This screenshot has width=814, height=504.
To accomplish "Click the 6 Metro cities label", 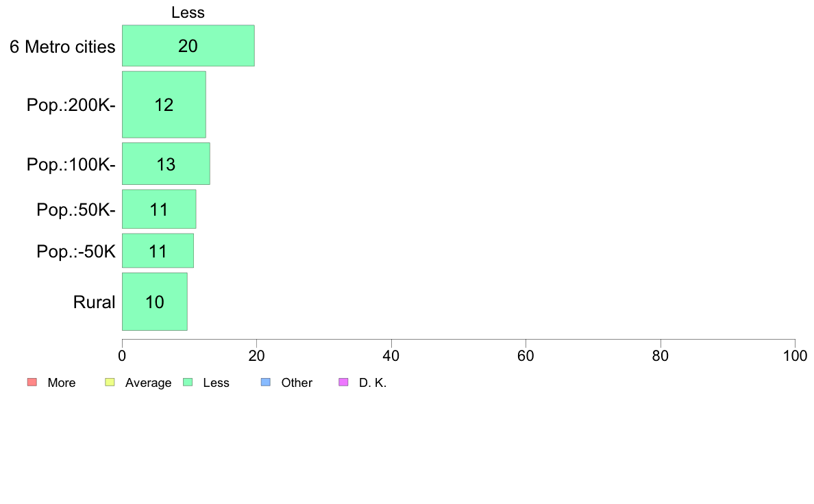I will (x=62, y=47).
